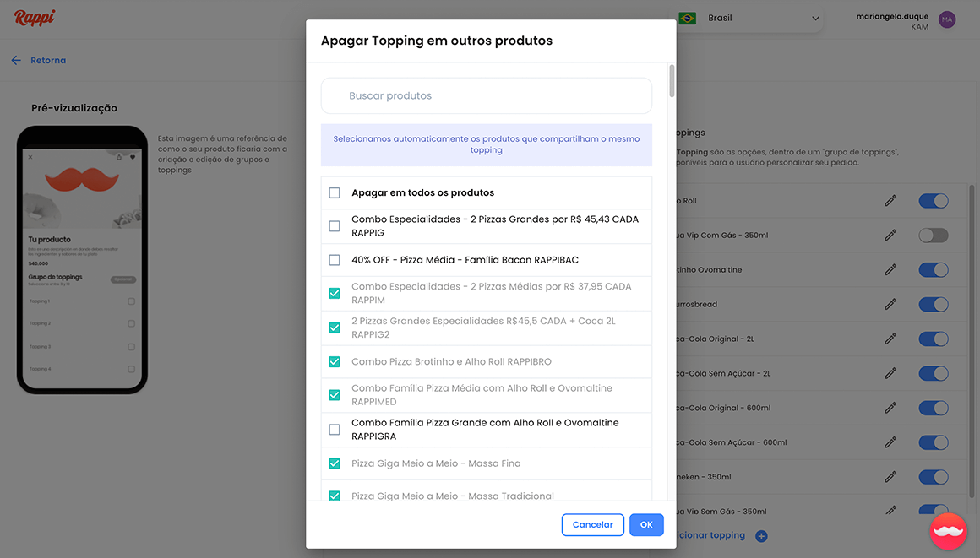Select Combo Familia Pizza Grande RAPPIGRA checkbox

335,430
